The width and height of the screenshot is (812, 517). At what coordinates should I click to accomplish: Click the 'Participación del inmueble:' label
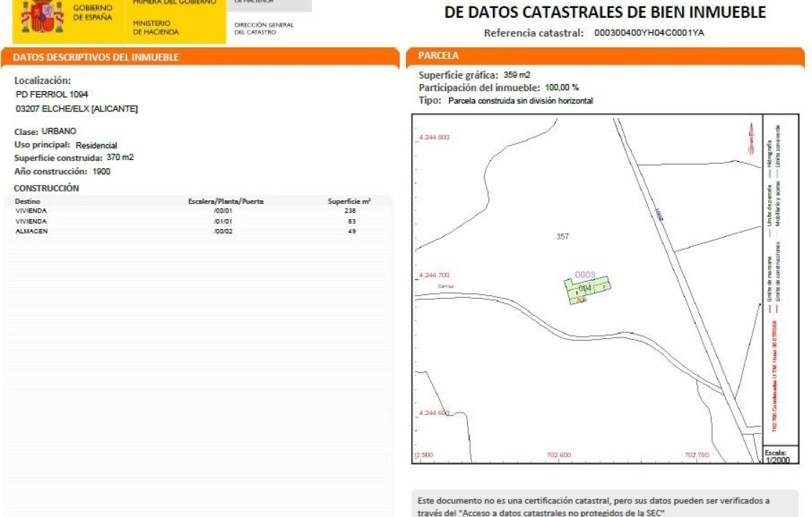(x=479, y=88)
